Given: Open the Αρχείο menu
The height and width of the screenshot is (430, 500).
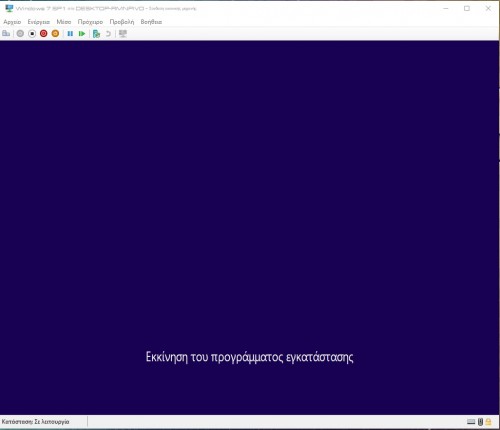Looking at the screenshot, I should 12,22.
